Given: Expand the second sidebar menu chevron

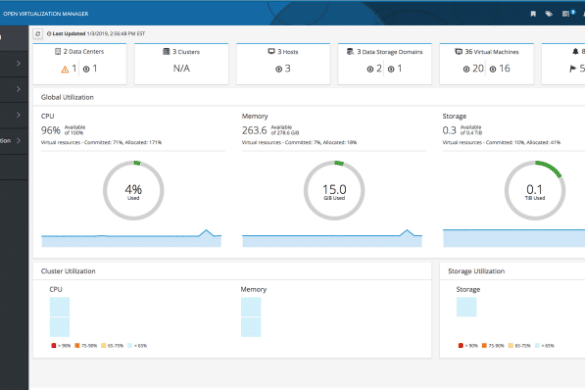Looking at the screenshot, I should point(18,89).
